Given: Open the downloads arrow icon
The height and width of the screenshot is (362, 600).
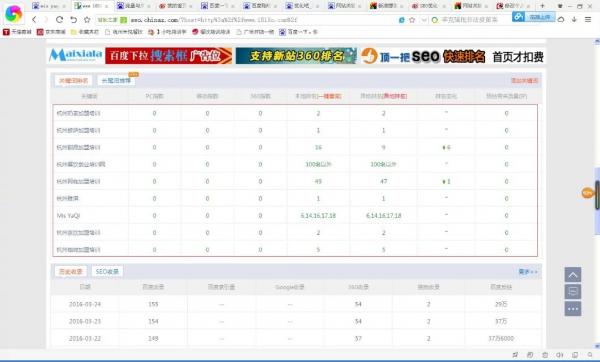Looking at the screenshot, I should pos(574,20).
